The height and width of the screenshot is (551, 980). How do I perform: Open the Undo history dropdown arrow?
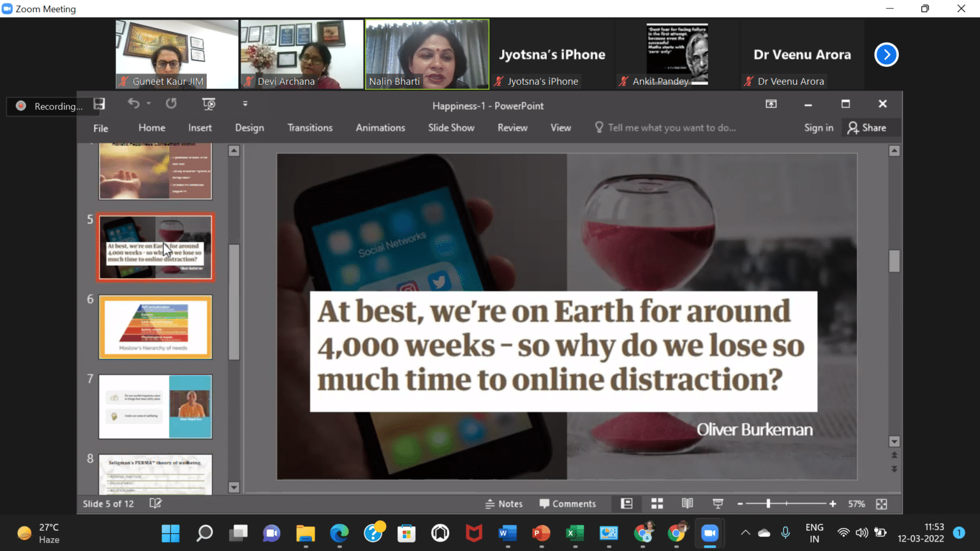pyautogui.click(x=149, y=104)
